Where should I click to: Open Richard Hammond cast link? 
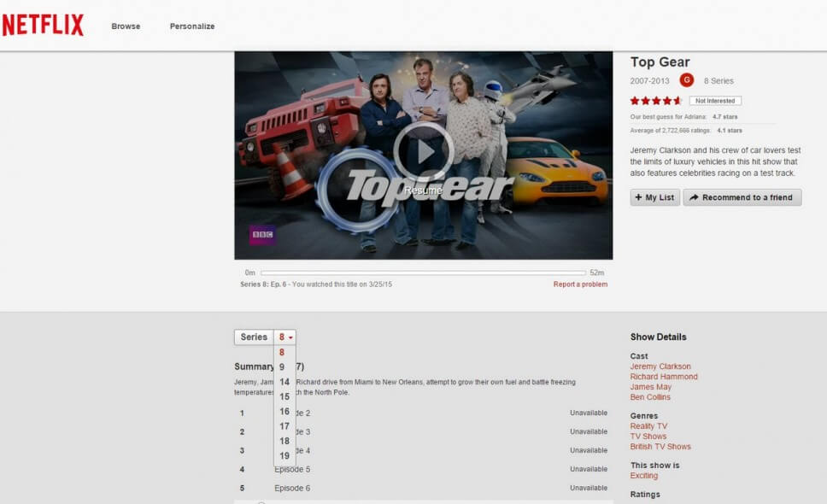coord(664,377)
